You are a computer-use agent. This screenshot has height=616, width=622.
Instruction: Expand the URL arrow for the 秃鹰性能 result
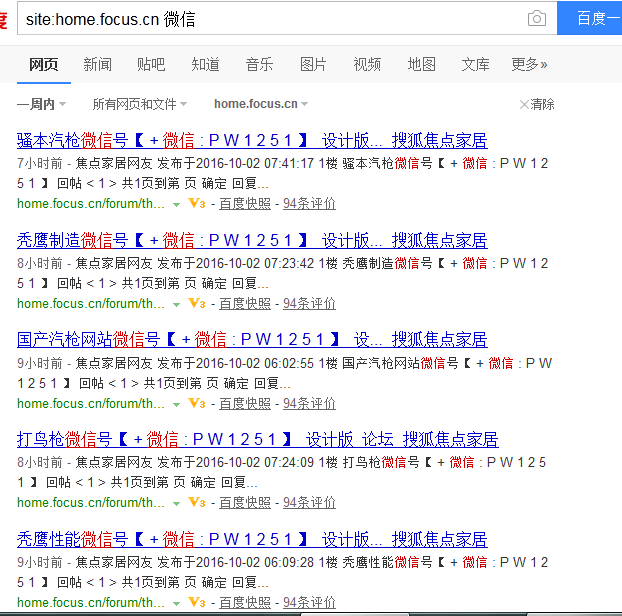(x=177, y=604)
